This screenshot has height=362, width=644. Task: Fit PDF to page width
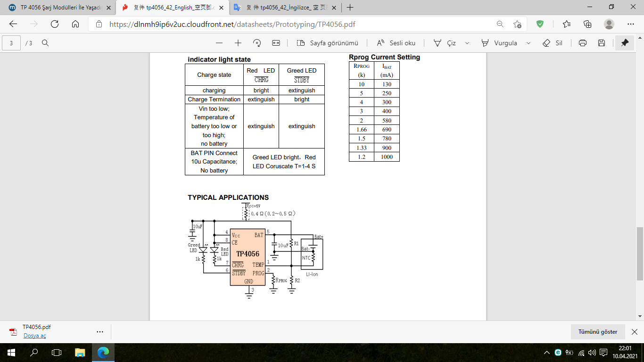276,43
